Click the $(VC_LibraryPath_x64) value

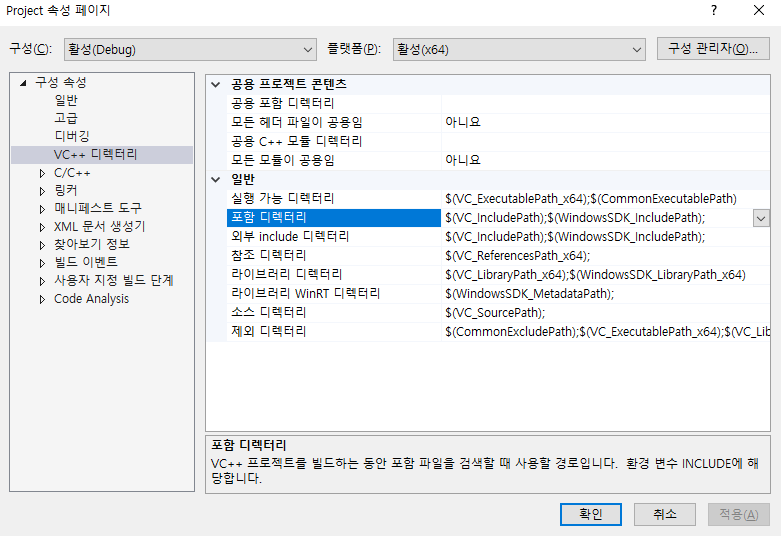point(606,274)
